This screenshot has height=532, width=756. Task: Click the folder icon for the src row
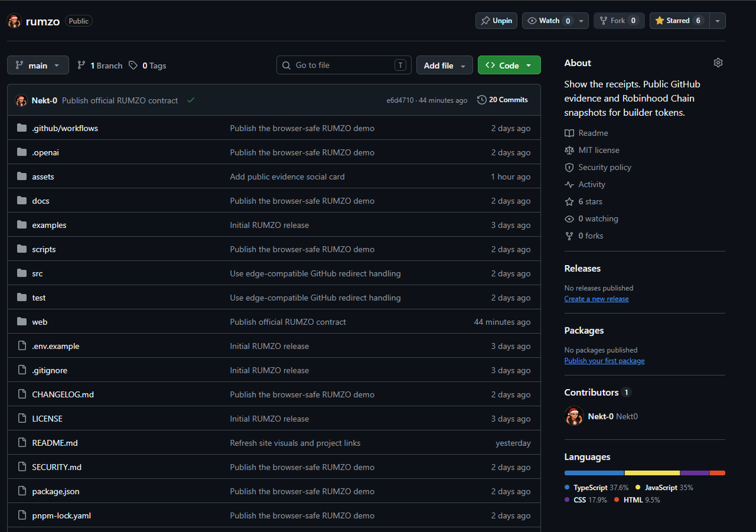(x=22, y=273)
